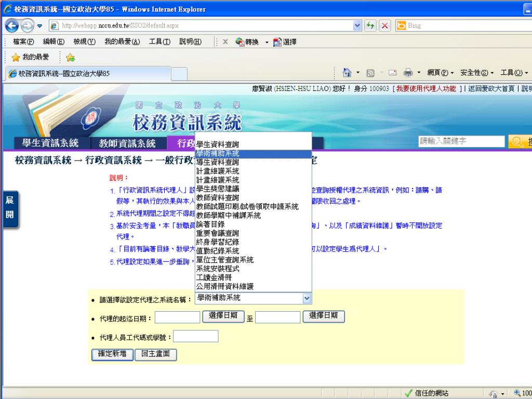This screenshot has width=532, height=399.
Task: Open the recent pages dropdown arrow
Action: [x=39, y=26]
